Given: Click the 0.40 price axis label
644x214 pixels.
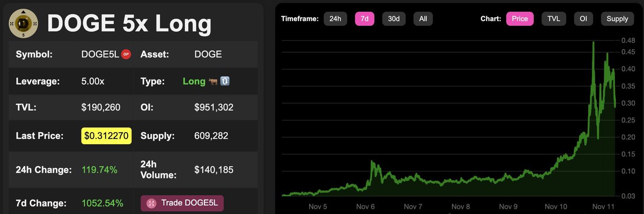Looking at the screenshot, I should point(628,69).
